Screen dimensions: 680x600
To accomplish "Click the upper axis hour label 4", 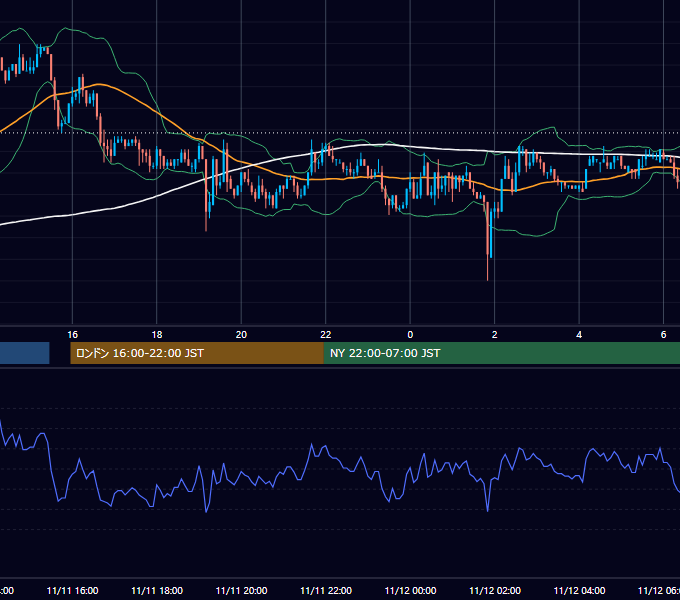I will click(579, 335).
